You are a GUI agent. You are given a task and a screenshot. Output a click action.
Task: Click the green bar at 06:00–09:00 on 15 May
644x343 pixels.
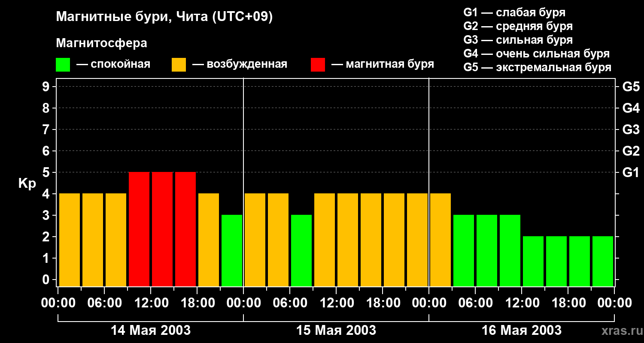(301, 251)
